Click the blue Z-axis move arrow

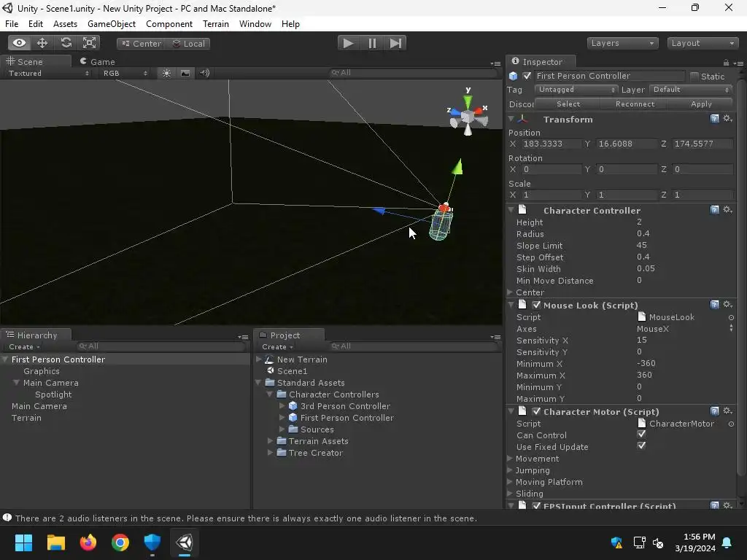379,210
